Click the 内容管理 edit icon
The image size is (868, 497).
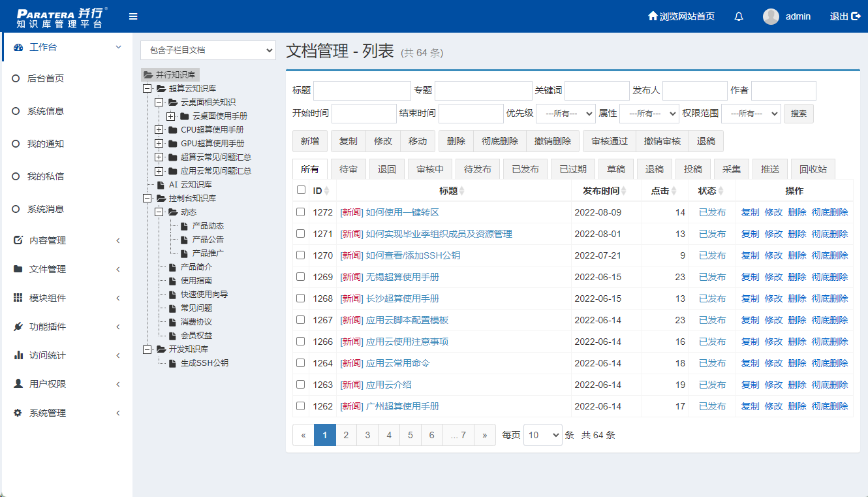pos(18,240)
